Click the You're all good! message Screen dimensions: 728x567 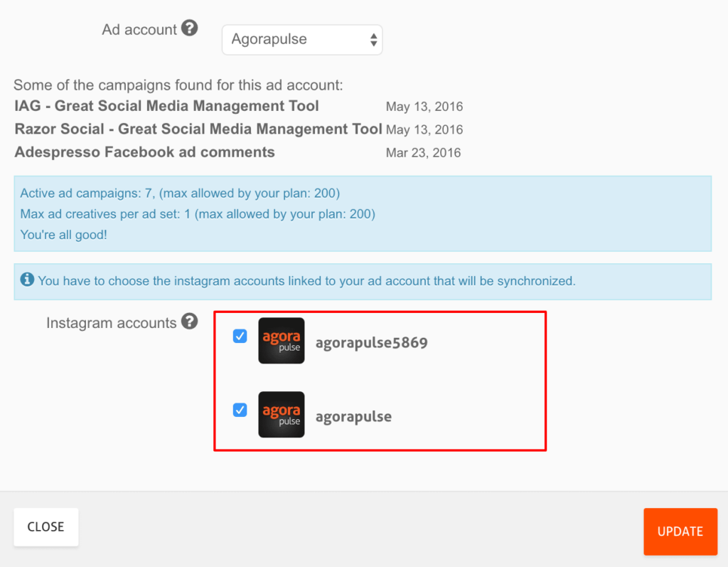pyautogui.click(x=63, y=235)
